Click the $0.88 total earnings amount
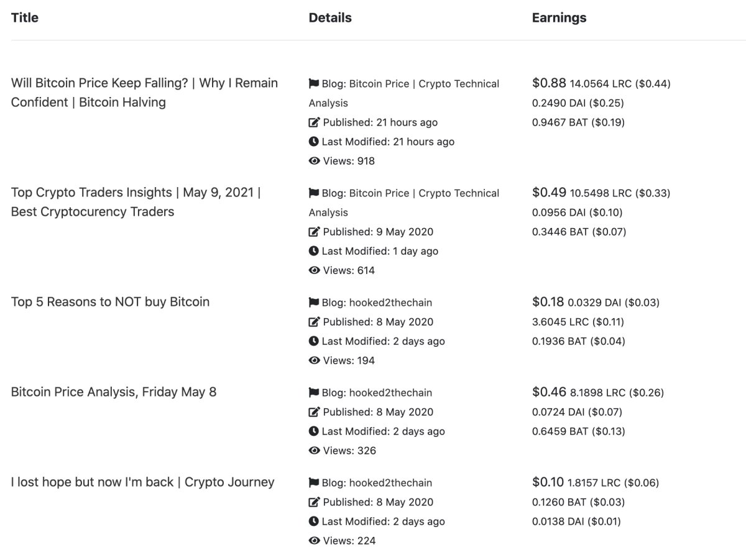This screenshot has width=746, height=560. (x=549, y=83)
